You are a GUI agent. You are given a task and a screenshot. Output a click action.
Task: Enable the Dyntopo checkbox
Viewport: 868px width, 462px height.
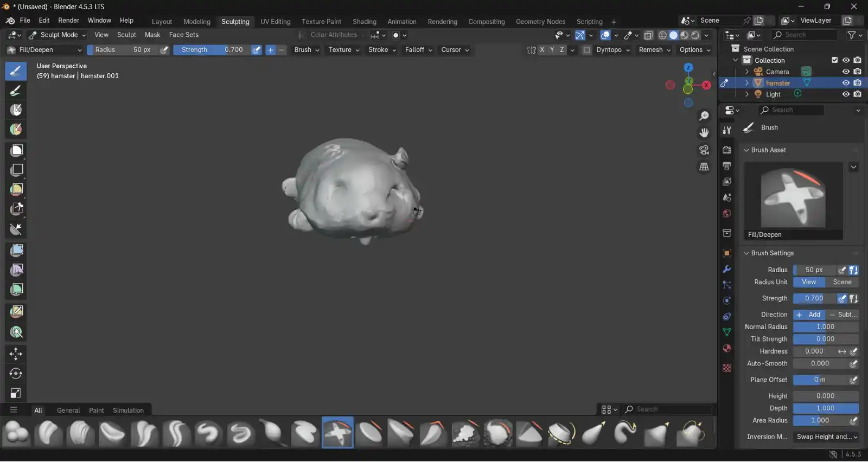click(x=586, y=50)
